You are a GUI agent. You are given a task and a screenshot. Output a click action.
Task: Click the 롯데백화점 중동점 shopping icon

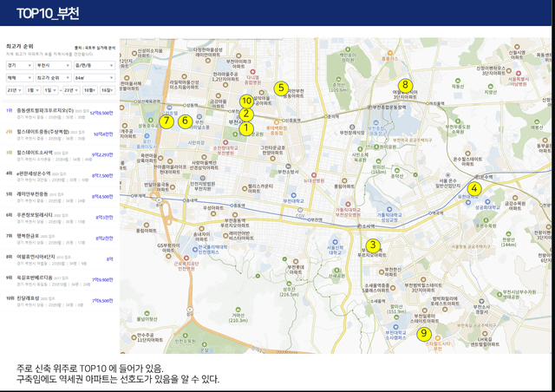[x=277, y=122]
